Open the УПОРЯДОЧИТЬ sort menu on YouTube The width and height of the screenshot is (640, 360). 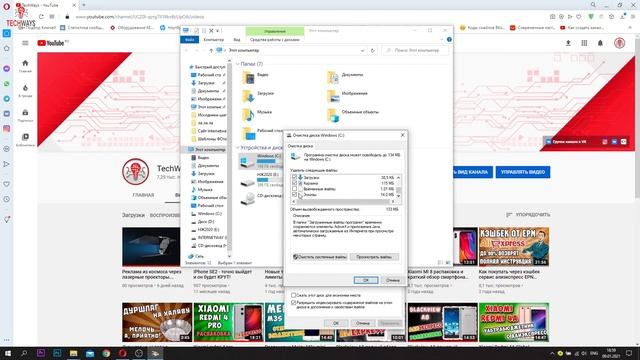click(528, 215)
